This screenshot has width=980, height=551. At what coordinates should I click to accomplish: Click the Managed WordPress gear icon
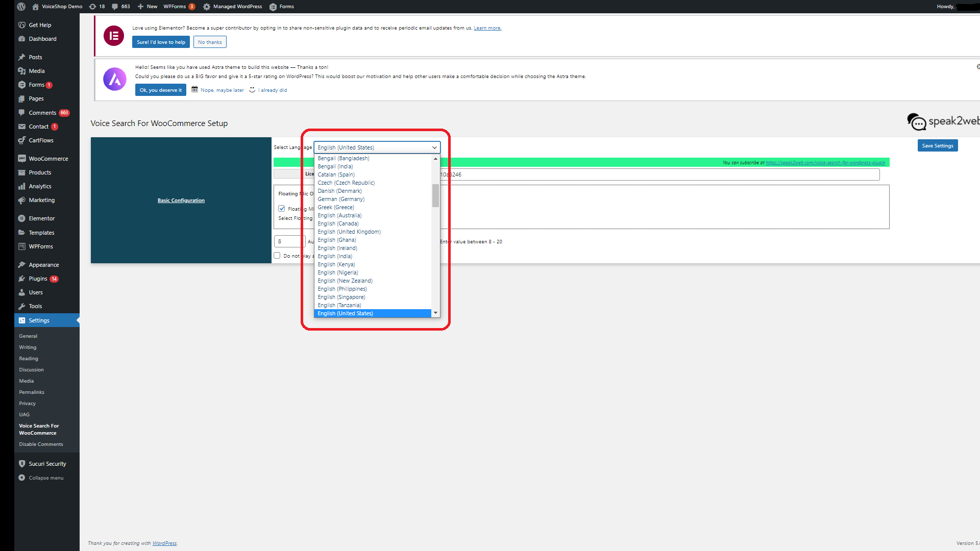point(207,7)
